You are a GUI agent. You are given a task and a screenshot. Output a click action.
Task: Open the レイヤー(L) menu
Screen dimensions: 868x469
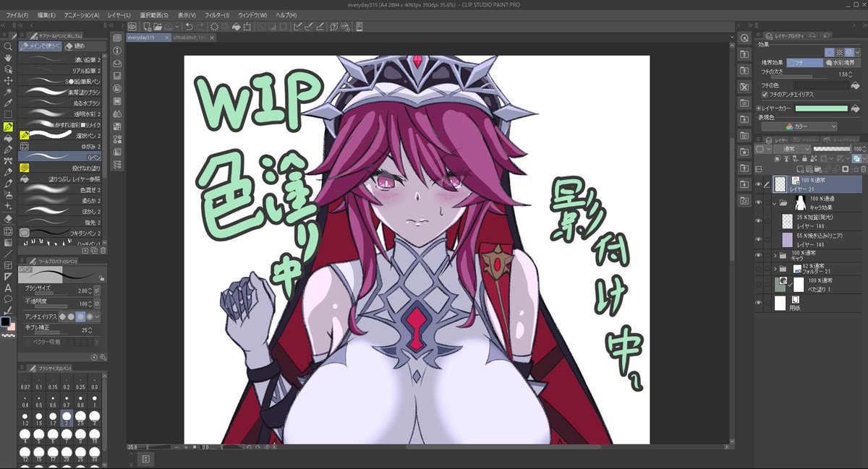click(x=118, y=14)
